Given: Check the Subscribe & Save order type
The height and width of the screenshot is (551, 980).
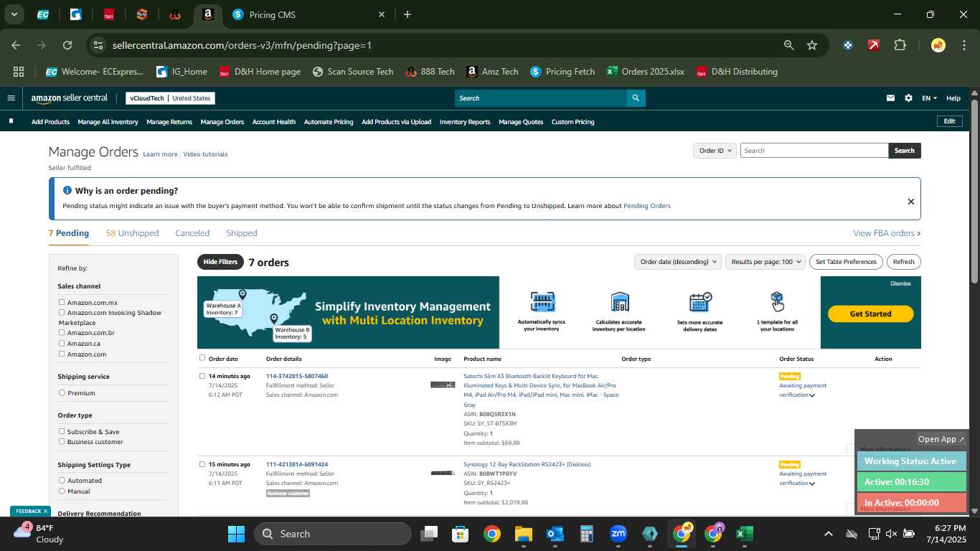Looking at the screenshot, I should tap(62, 431).
